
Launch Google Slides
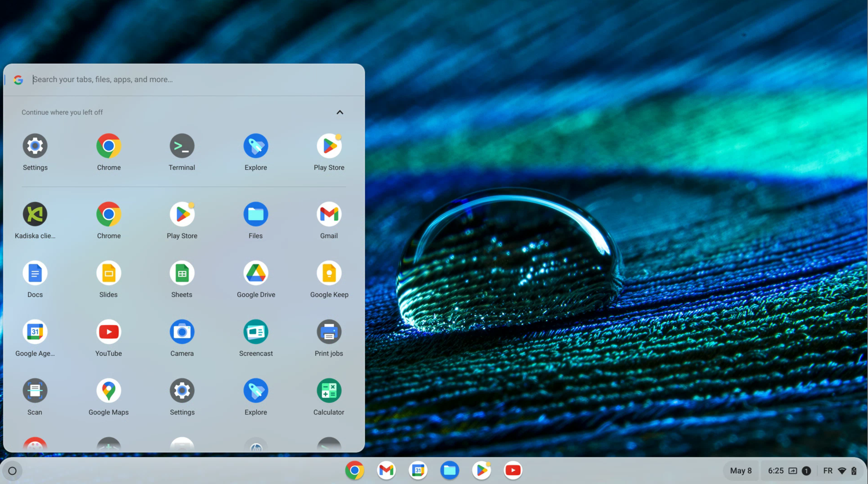(108, 273)
